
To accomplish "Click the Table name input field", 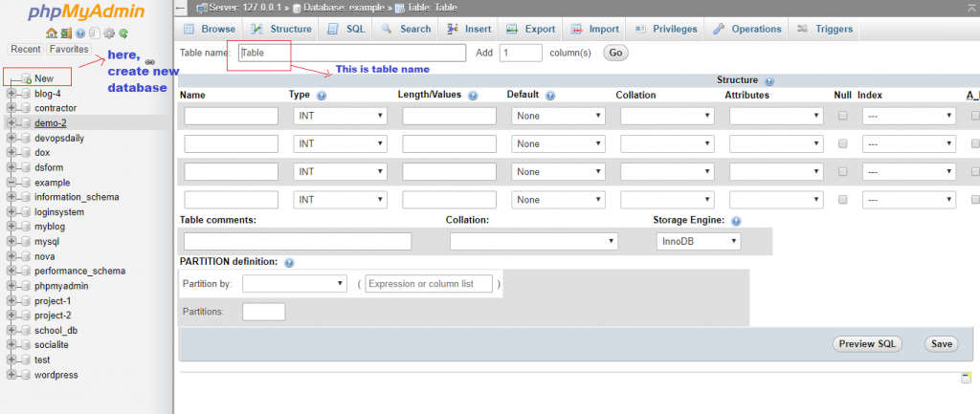I will tap(351, 54).
